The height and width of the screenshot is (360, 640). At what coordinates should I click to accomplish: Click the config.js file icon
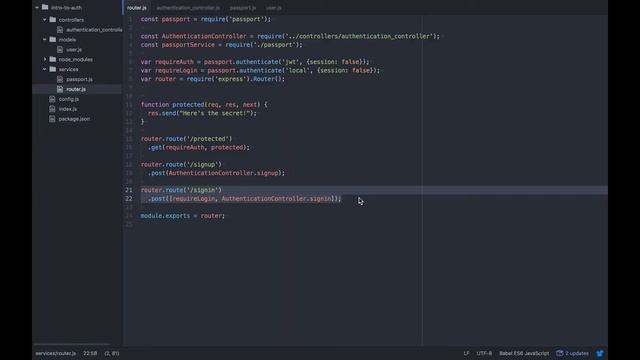coord(52,99)
